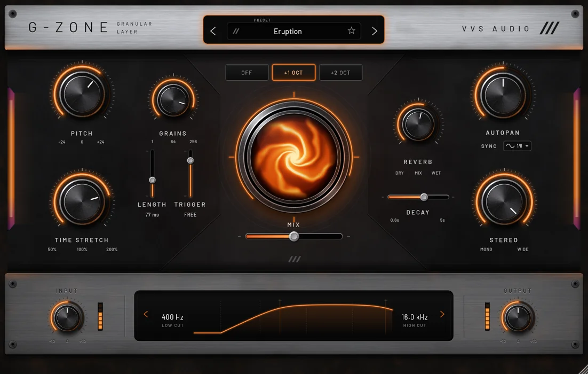Click the Time Stretch knob
The image size is (588, 374).
[82, 201]
